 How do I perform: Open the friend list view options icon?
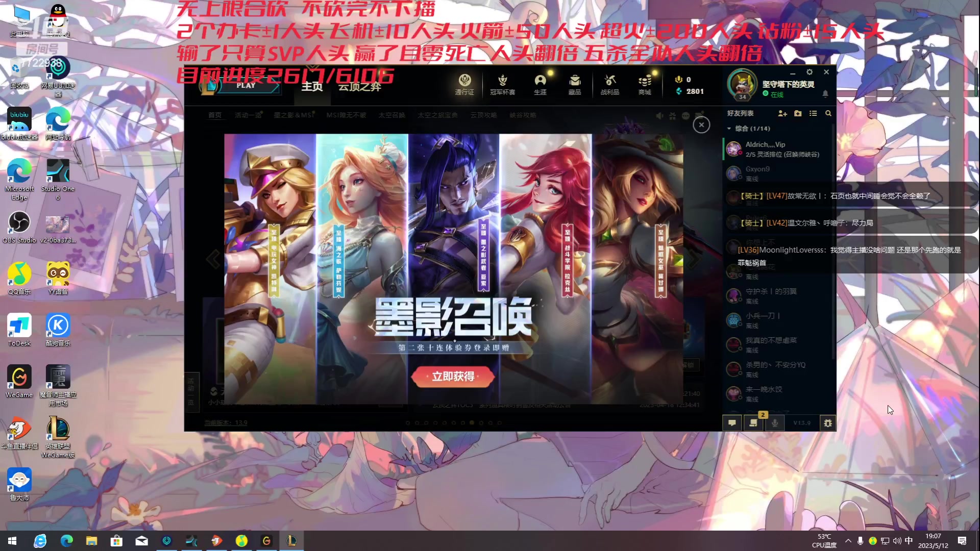pos(813,113)
